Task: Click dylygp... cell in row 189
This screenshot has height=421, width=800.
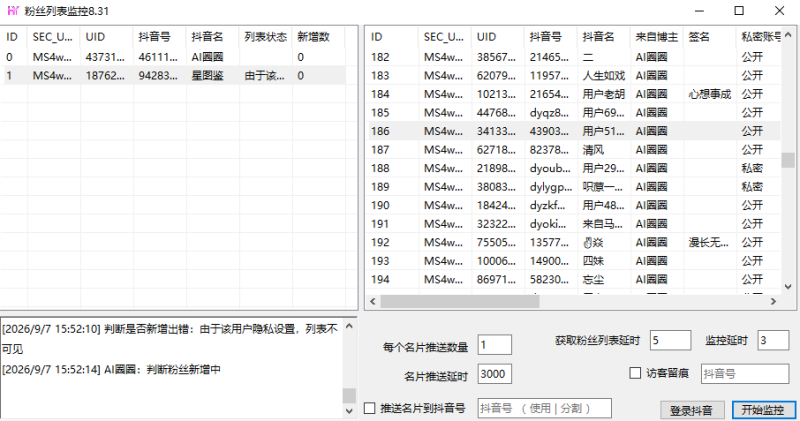Action: coord(551,187)
